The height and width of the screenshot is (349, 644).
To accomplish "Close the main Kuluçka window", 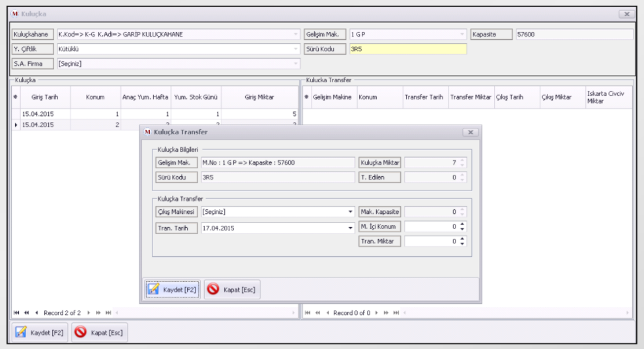I will click(627, 14).
